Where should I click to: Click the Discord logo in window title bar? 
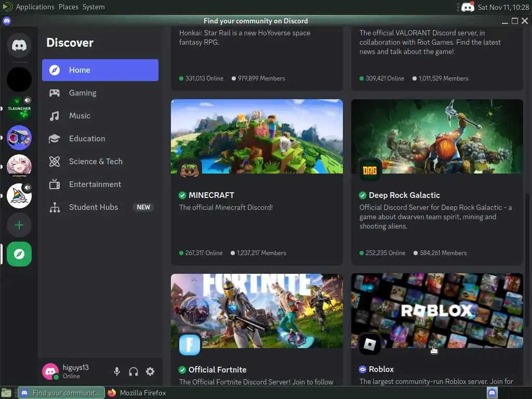(7, 21)
